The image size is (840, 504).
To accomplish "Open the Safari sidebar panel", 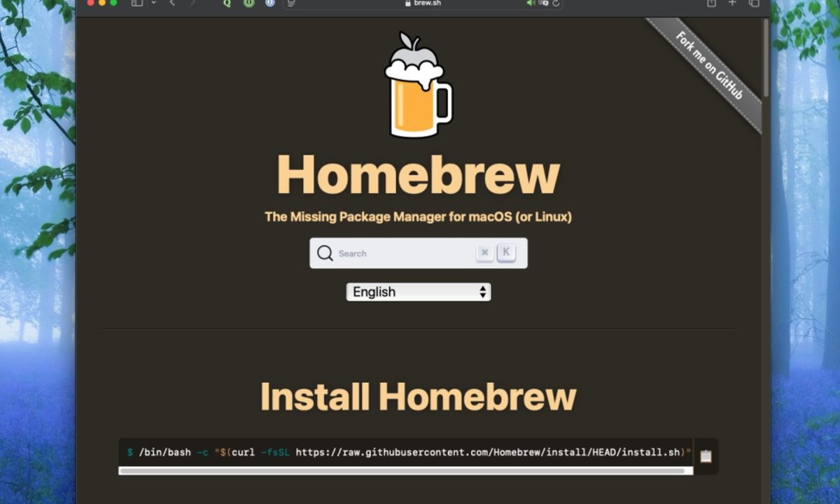I will pos(136,3).
